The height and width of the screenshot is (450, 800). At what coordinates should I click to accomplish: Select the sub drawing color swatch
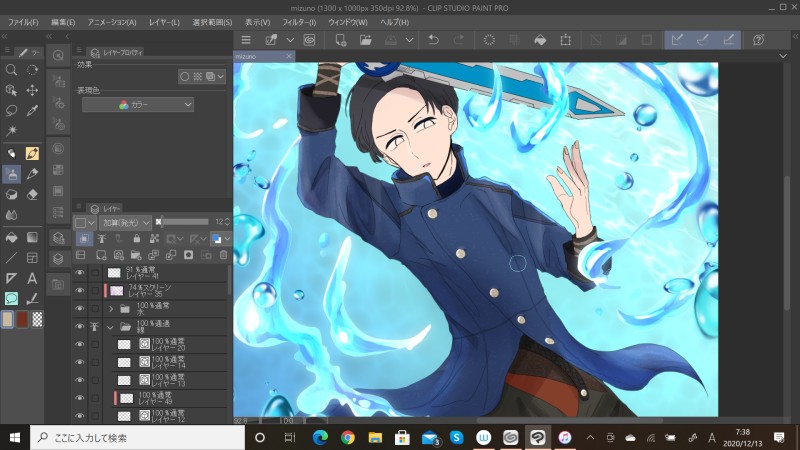pos(22,319)
